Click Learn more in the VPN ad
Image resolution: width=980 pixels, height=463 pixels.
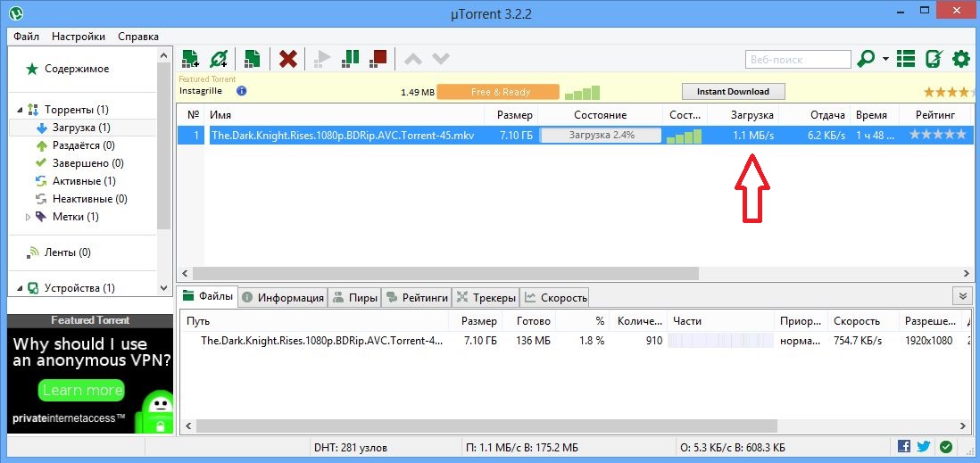click(81, 391)
